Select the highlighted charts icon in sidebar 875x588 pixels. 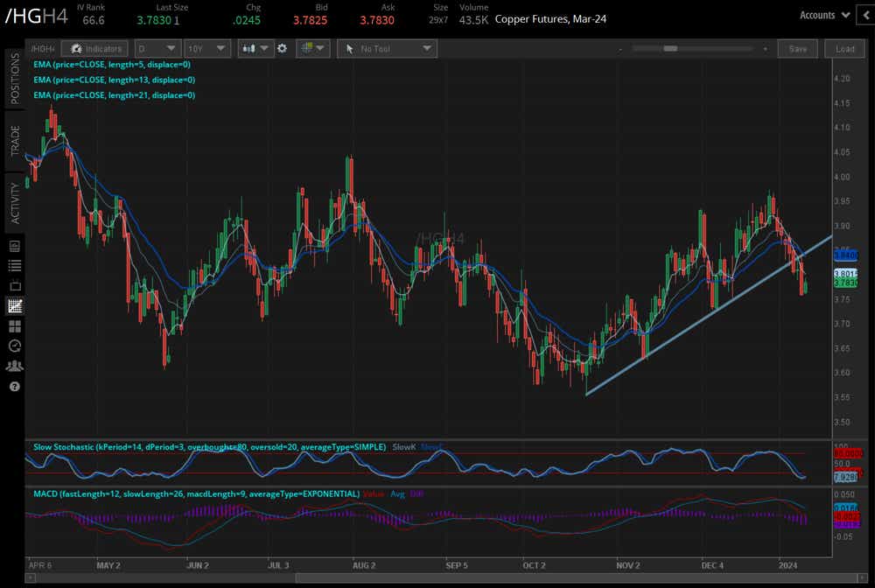point(15,305)
